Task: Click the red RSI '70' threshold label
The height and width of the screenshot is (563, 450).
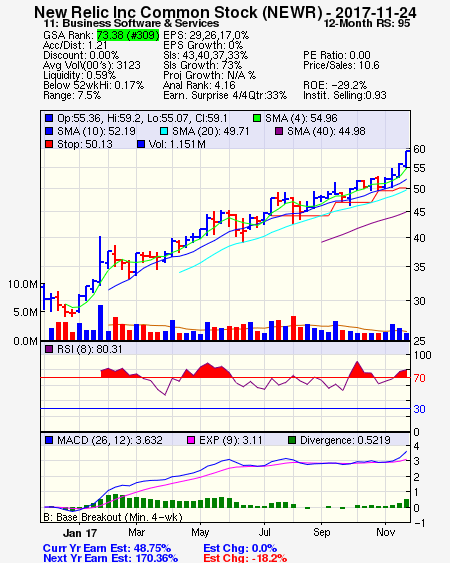Action: click(x=419, y=378)
